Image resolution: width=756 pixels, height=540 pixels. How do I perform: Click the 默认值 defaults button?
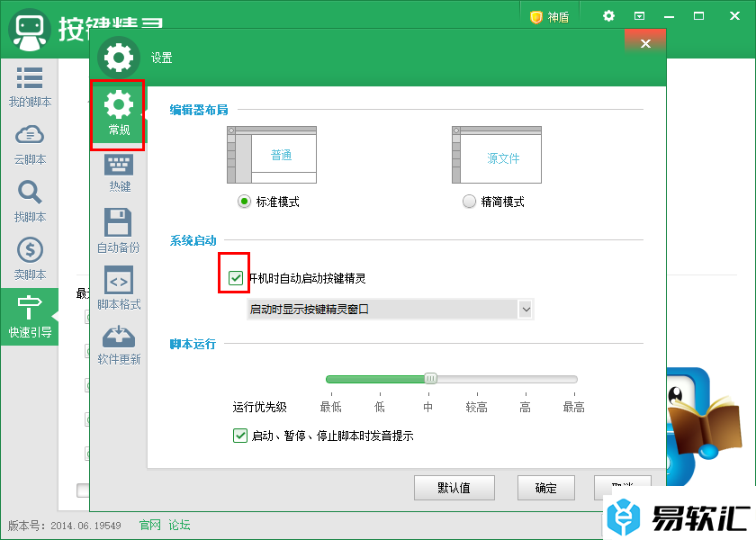[454, 488]
